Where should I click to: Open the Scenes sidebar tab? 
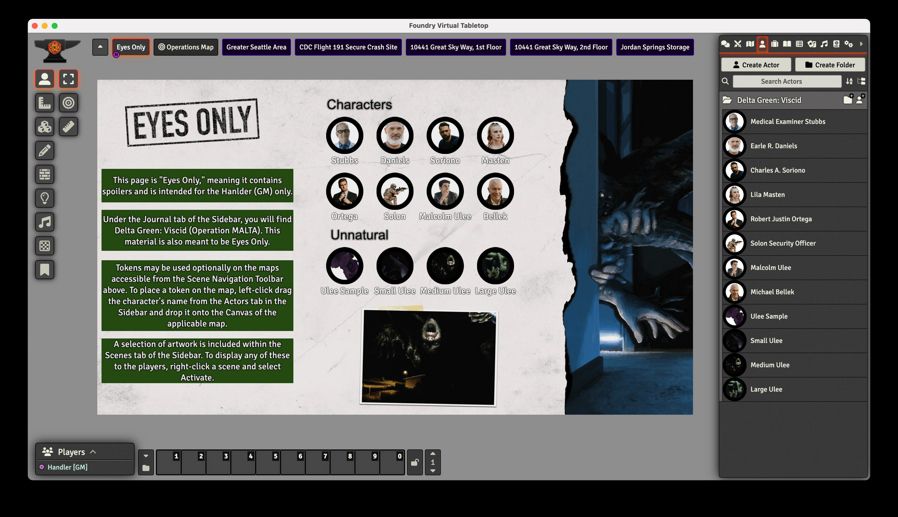point(750,44)
